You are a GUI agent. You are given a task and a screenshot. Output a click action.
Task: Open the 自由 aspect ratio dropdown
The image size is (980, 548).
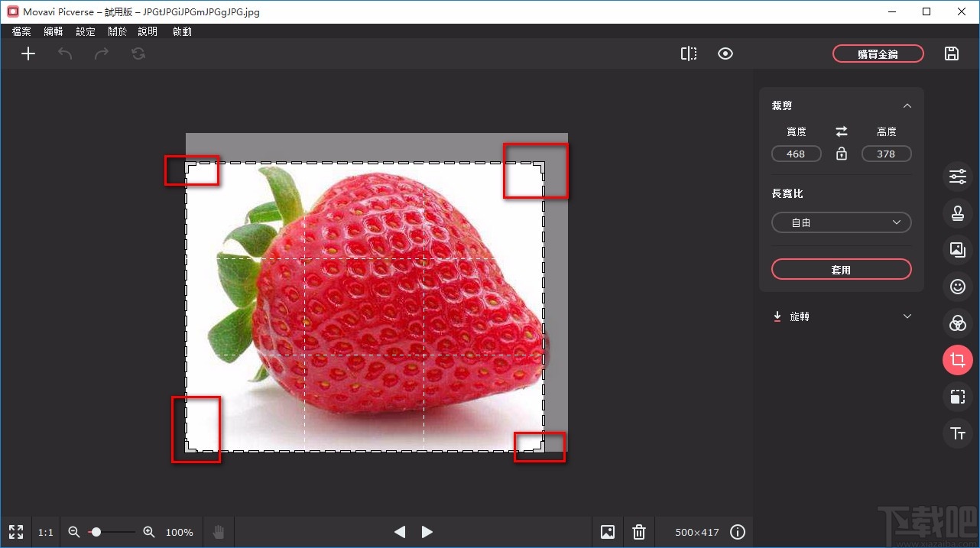click(x=841, y=222)
